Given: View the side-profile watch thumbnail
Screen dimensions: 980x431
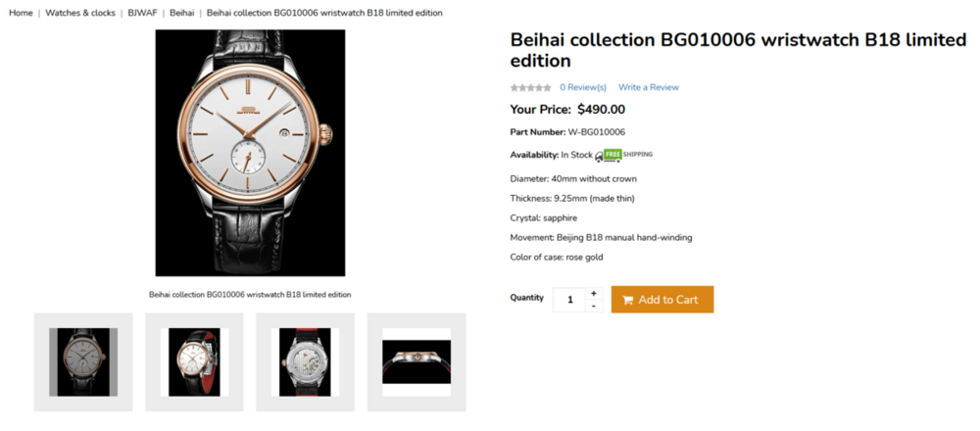Looking at the screenshot, I should [x=416, y=361].
